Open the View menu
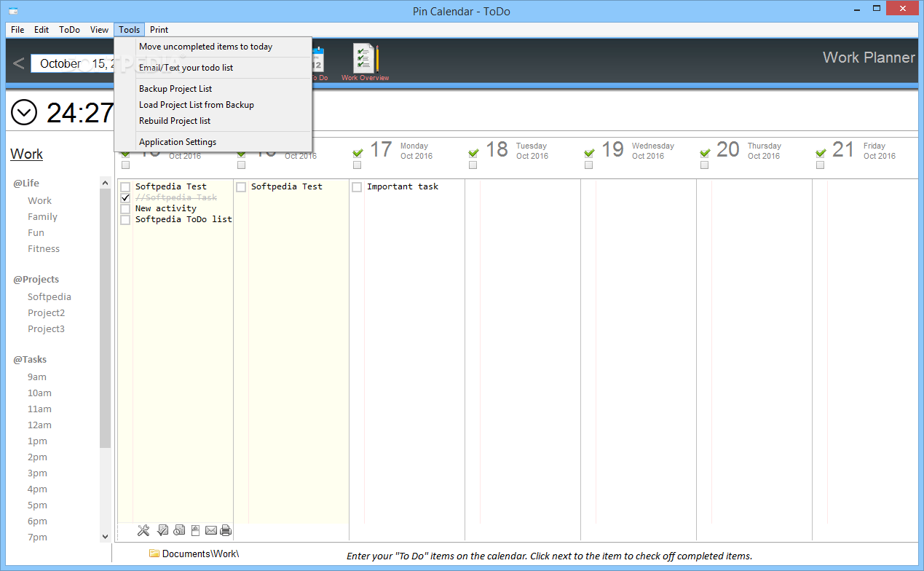924x571 pixels. coord(100,30)
